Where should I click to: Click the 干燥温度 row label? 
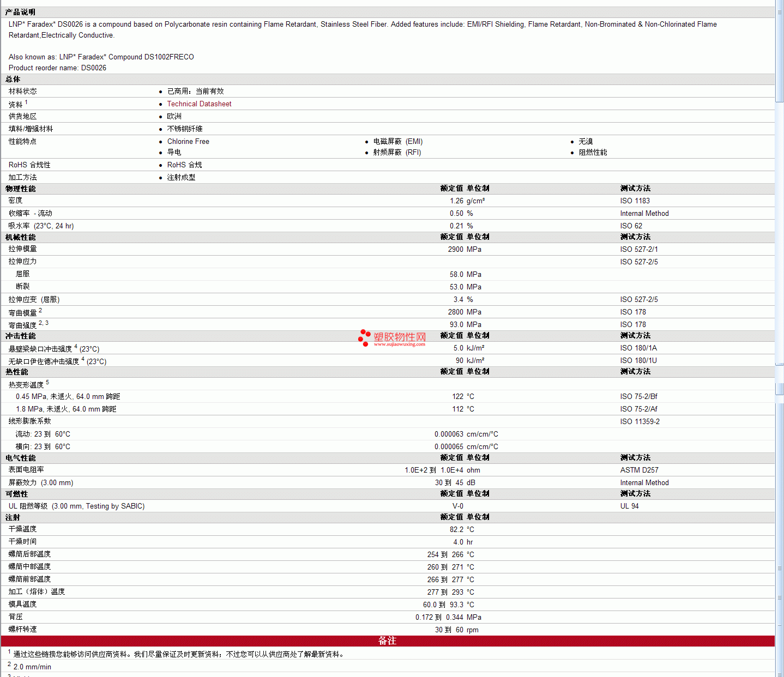pyautogui.click(x=22, y=529)
